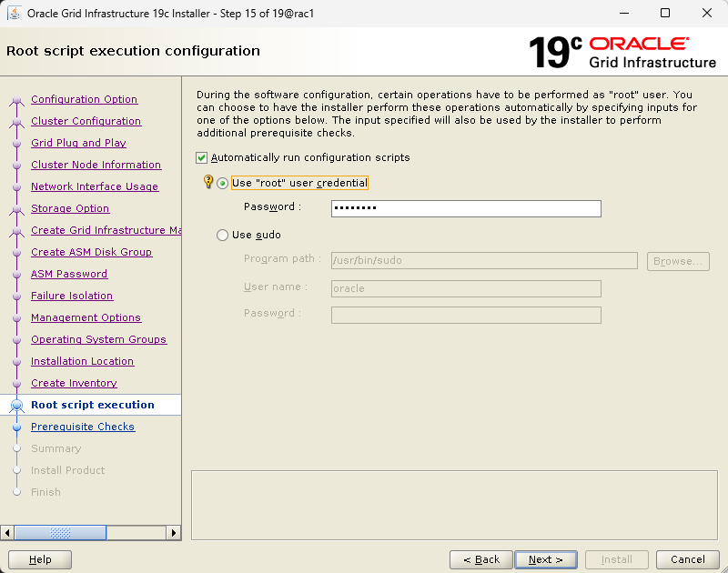Viewport: 728px width, 573px height.
Task: Go to Failure Isolation step
Action: pos(72,296)
